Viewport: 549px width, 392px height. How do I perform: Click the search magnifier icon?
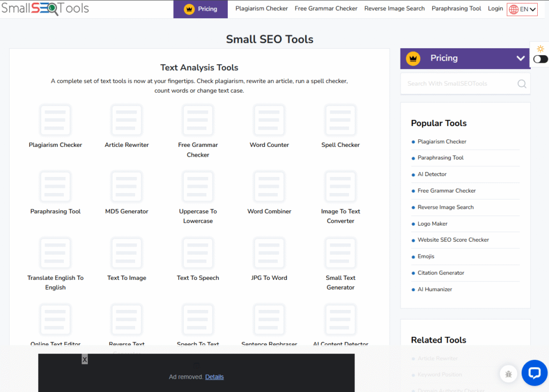point(522,84)
